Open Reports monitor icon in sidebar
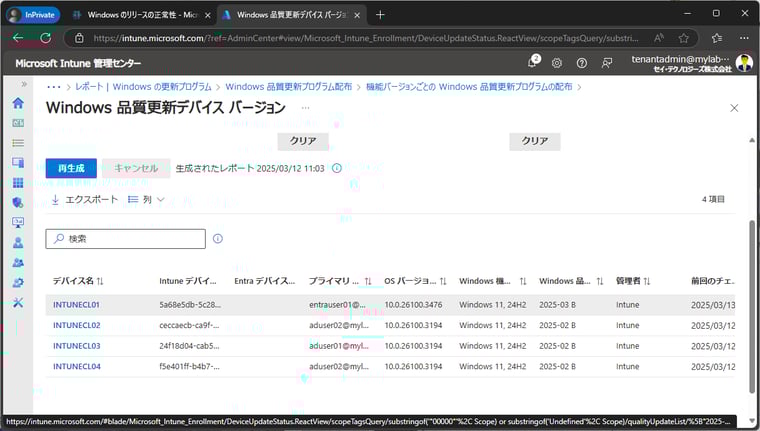Screen dimensions: 760x431 coord(18,223)
